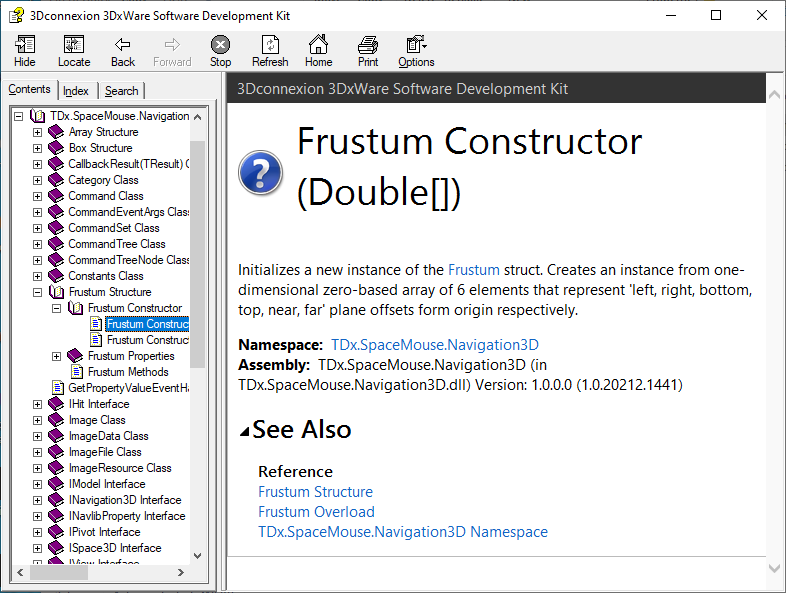The image size is (786, 593).
Task: Collapse the Frustum Constructor node
Action: [57, 308]
